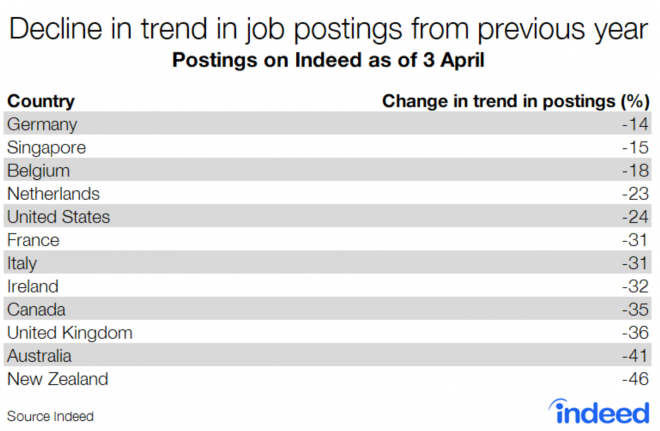Screen dimensions: 660x431
Task: Click the Netherlands row label
Action: point(53,193)
